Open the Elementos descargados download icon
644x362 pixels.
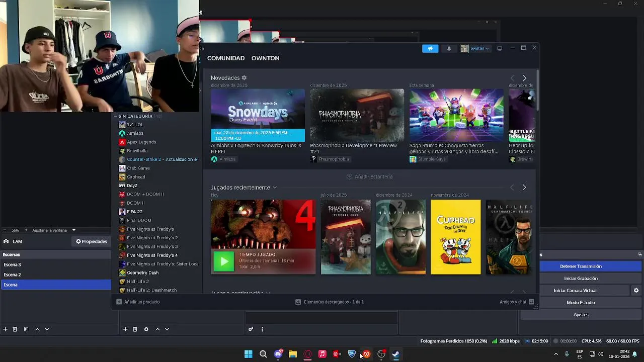point(298,302)
